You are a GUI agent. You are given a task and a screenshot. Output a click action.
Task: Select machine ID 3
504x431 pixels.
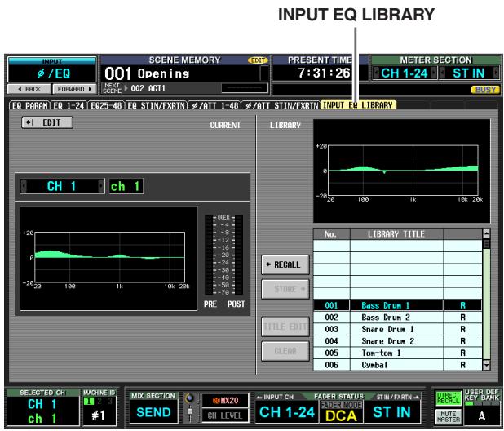tap(109, 401)
